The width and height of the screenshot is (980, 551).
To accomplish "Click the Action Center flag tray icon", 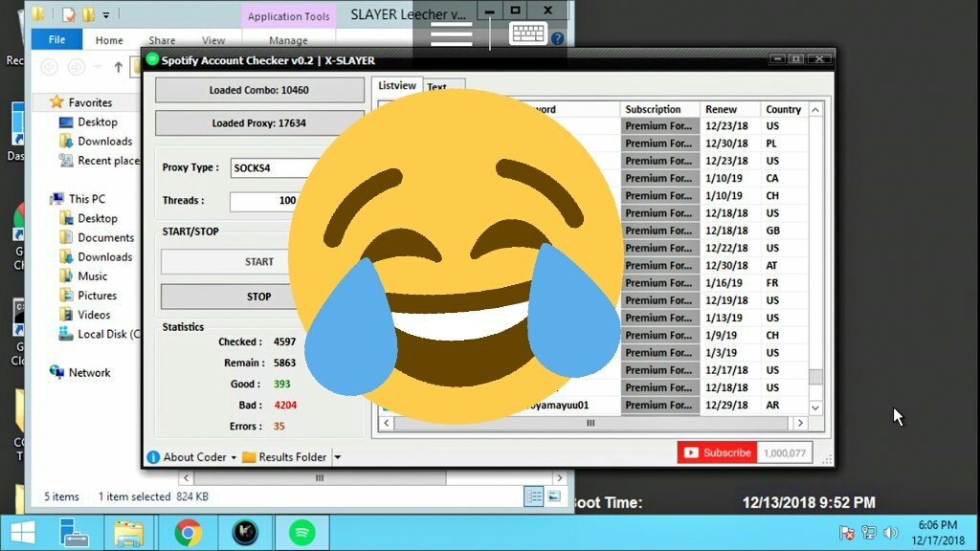I will click(x=847, y=533).
